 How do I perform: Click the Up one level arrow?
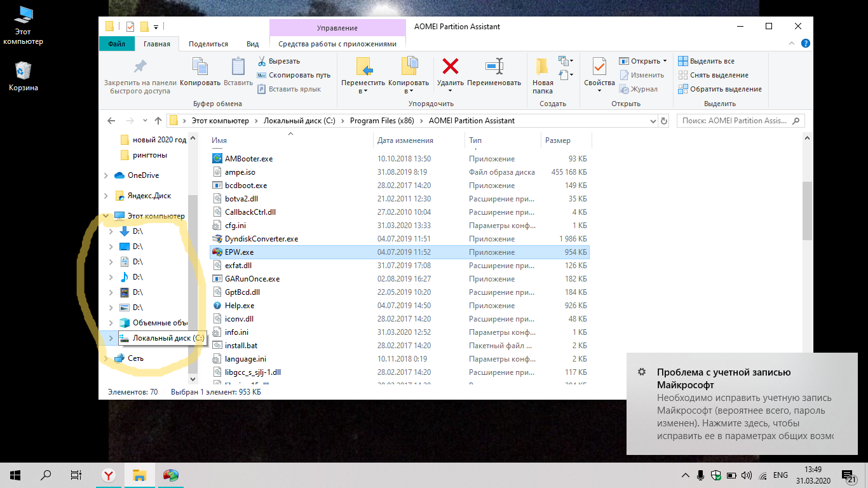158,121
